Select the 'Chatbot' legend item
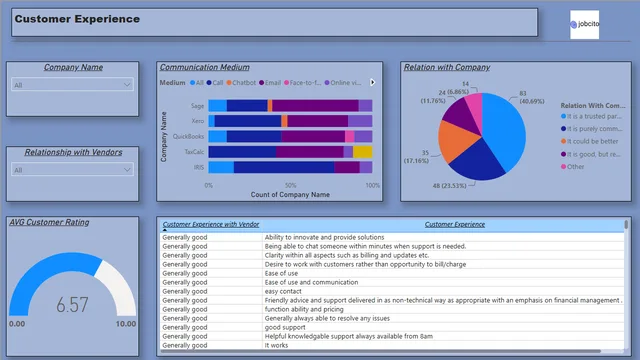The image size is (640, 360). pos(241,82)
